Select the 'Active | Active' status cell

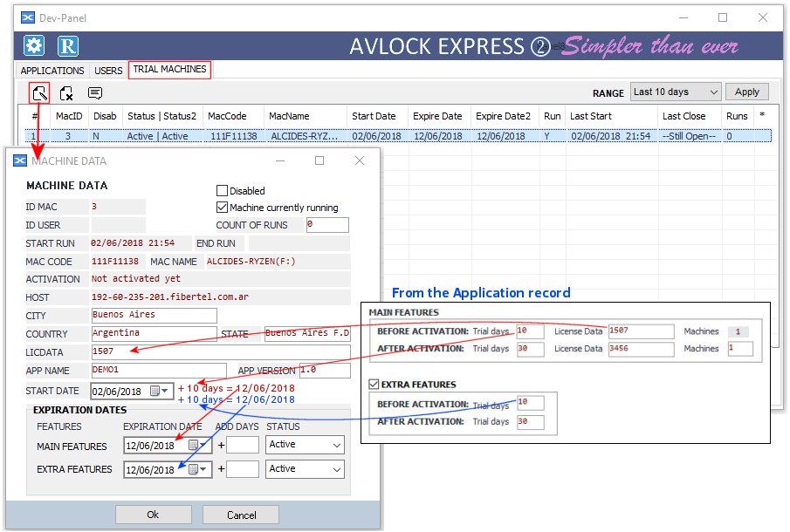pos(158,136)
